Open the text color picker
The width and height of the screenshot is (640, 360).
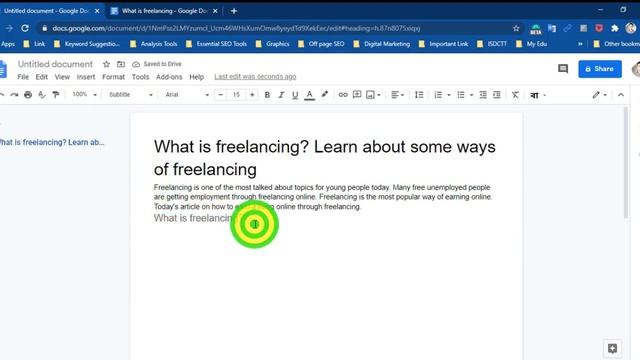click(x=310, y=95)
